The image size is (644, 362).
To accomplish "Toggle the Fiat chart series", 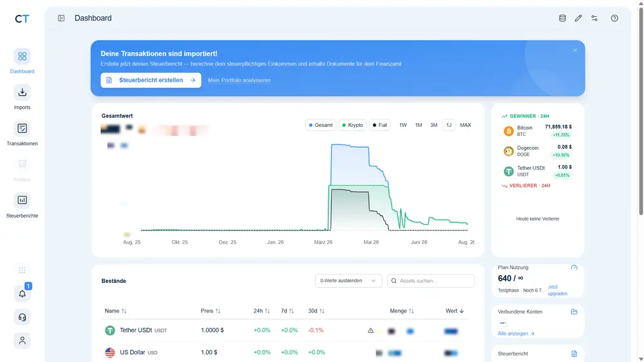I will click(379, 125).
